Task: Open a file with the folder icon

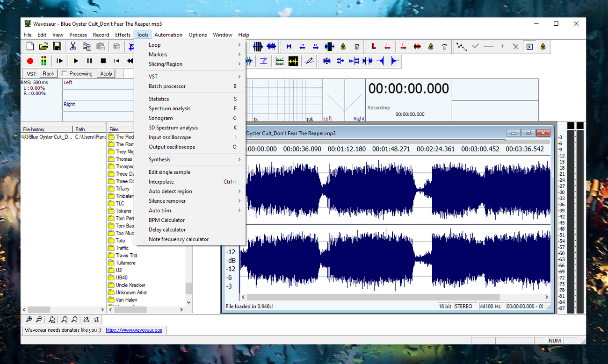Action: click(43, 46)
